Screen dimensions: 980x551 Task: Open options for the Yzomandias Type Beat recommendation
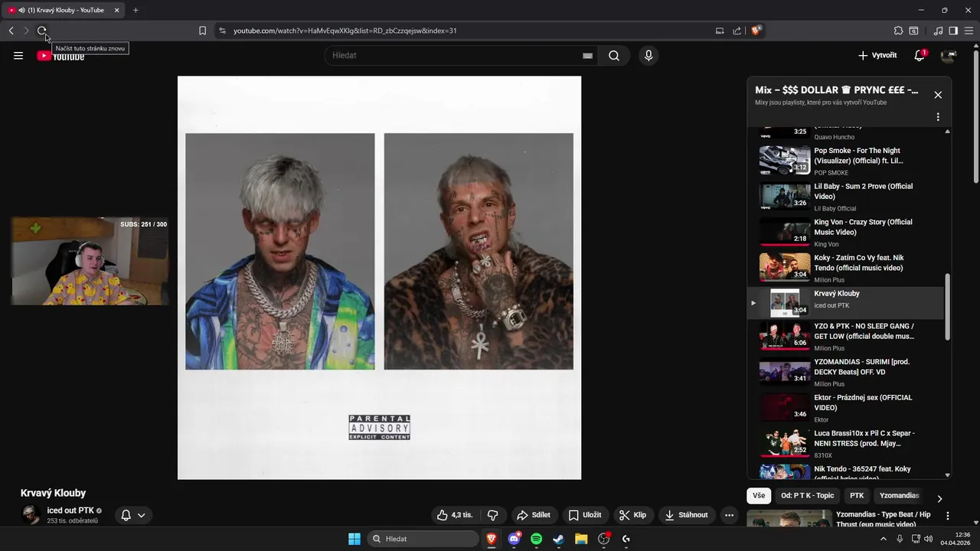[948, 516]
